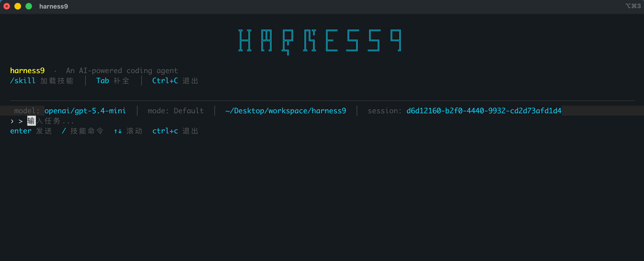Viewport: 644px width, 261px height.
Task: Click the harness9 window title
Action: coord(53,6)
